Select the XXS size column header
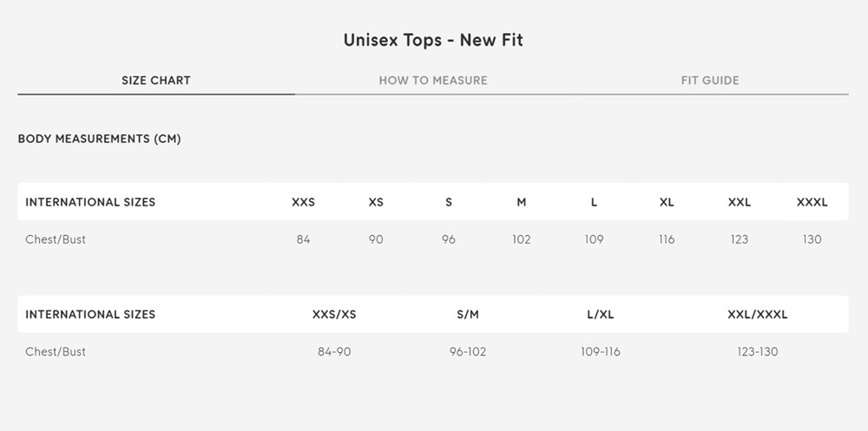 [303, 202]
